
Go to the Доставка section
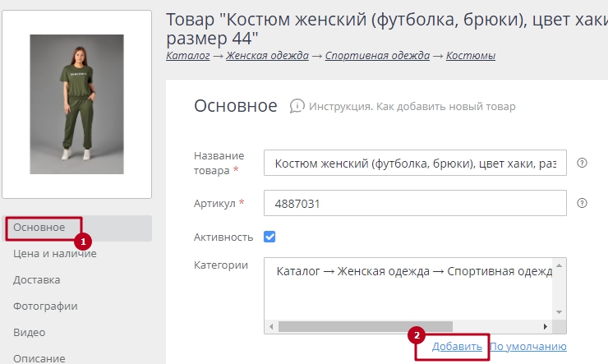pos(36,280)
